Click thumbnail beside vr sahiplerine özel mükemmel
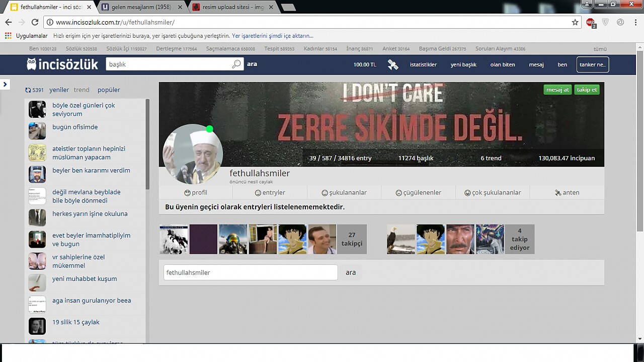 coord(37,261)
